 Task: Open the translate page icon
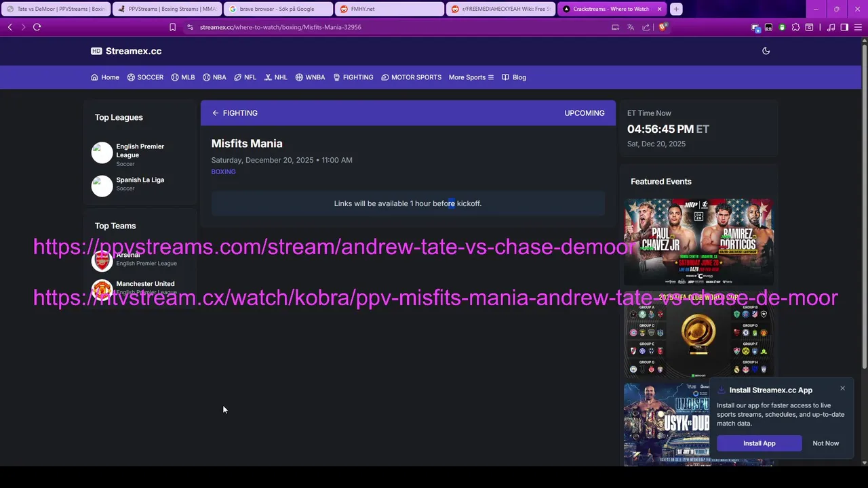click(x=630, y=27)
